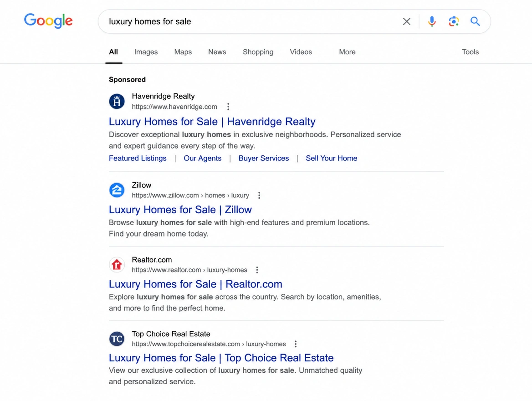Open Luxury Homes for Sale | Top Choice Real Estate
Screen dimensions: 532x401
221,358
